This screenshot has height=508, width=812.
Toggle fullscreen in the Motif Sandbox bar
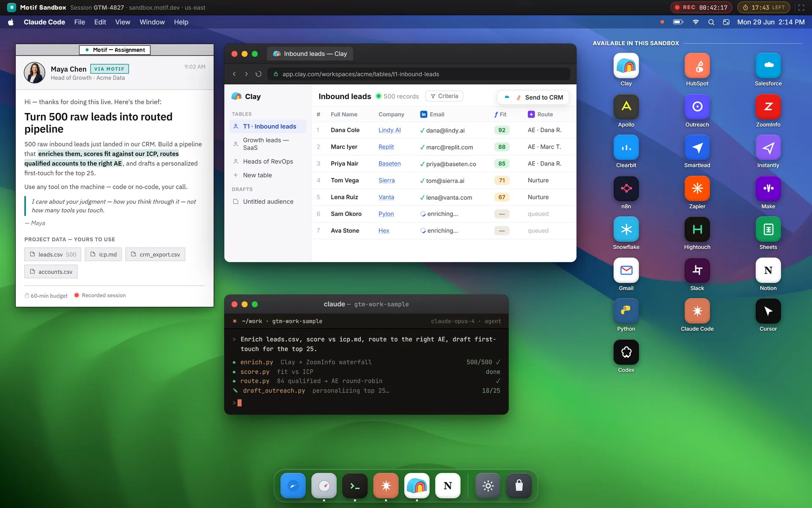tap(801, 7)
